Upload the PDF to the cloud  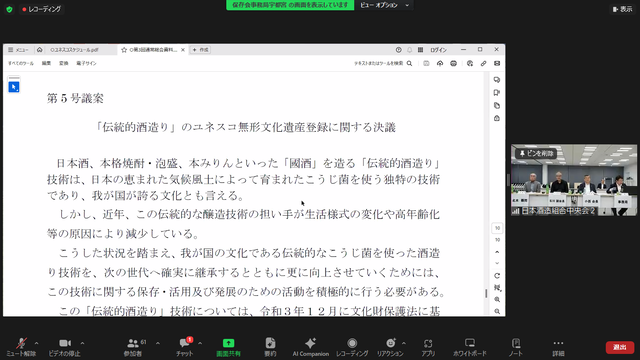click(440, 63)
